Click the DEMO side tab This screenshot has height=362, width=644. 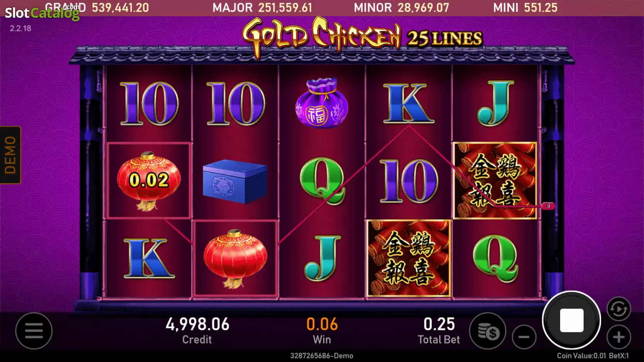pyautogui.click(x=10, y=155)
